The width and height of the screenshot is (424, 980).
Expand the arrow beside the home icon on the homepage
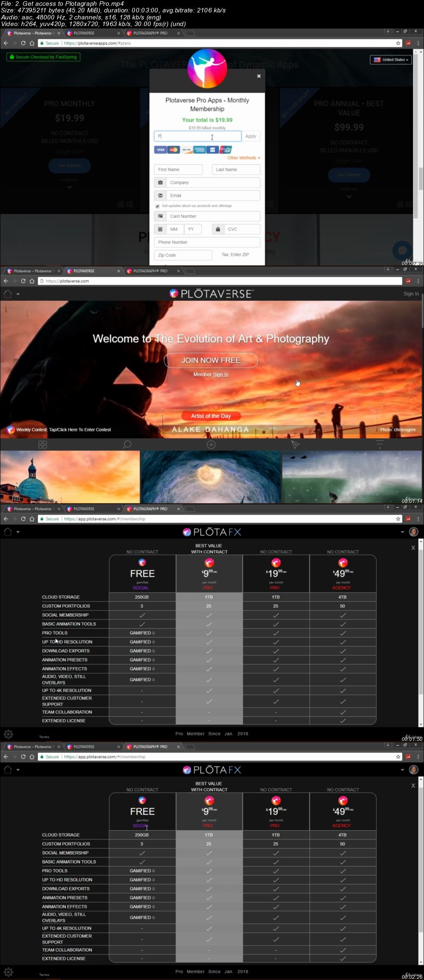point(18,294)
